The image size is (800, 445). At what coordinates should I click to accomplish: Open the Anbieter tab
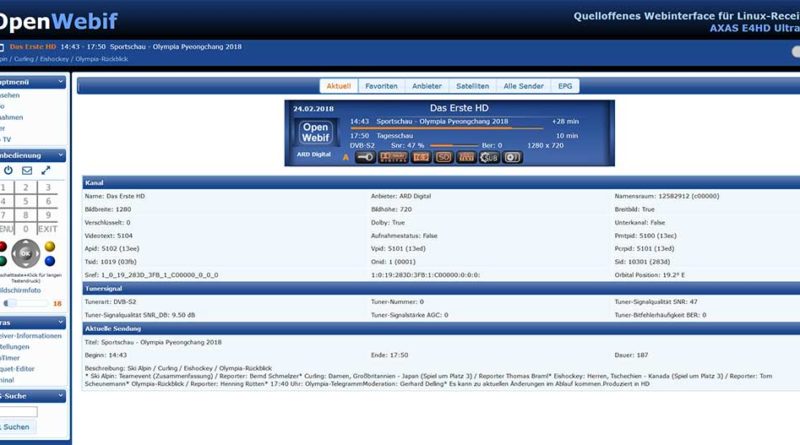click(427, 86)
